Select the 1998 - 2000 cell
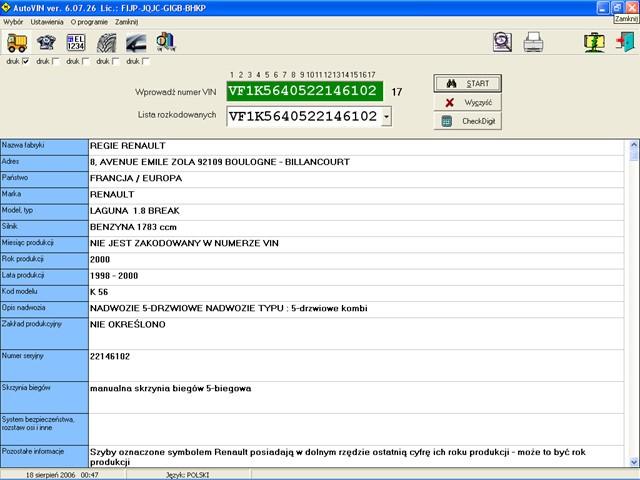The image size is (640, 480). (356, 277)
